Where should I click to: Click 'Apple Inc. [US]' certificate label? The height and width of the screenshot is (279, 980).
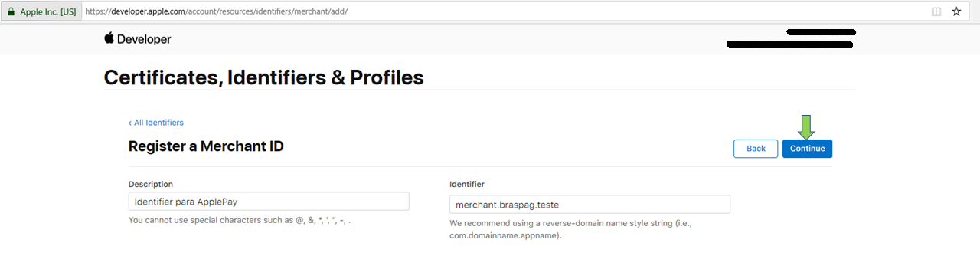click(x=47, y=11)
